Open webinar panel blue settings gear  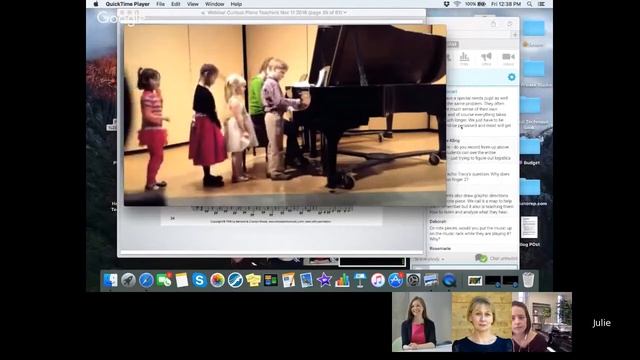(511, 77)
